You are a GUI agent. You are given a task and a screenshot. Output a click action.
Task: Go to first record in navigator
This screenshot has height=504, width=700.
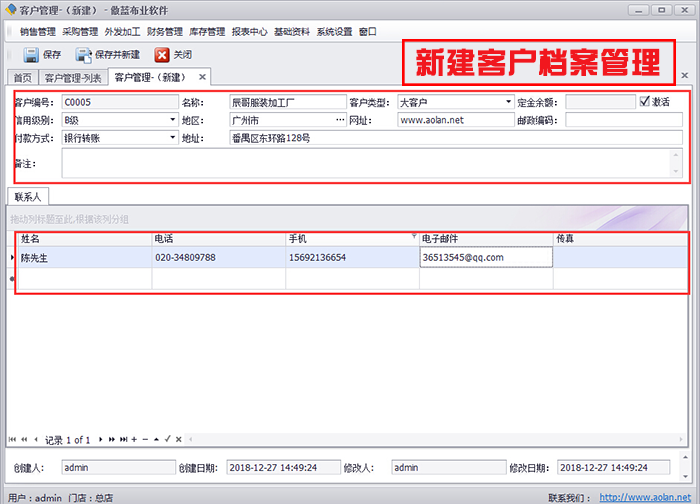(x=13, y=439)
